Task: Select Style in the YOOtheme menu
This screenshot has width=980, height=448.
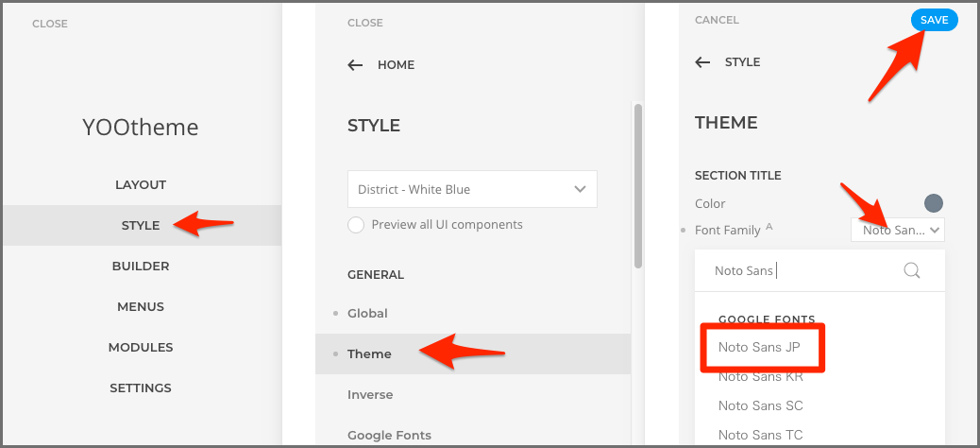Action: point(141,225)
